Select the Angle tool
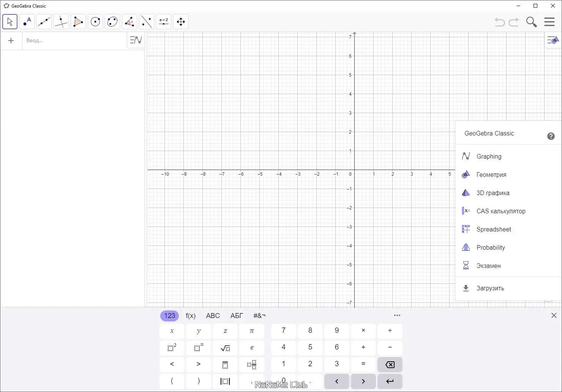The width and height of the screenshot is (562, 392). (129, 22)
